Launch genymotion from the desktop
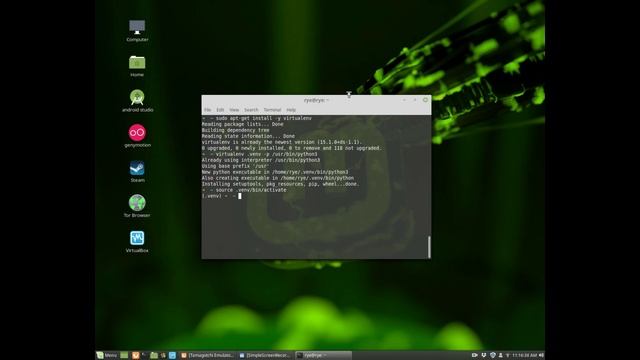Image resolution: width=640 pixels, height=360 pixels. [138, 136]
